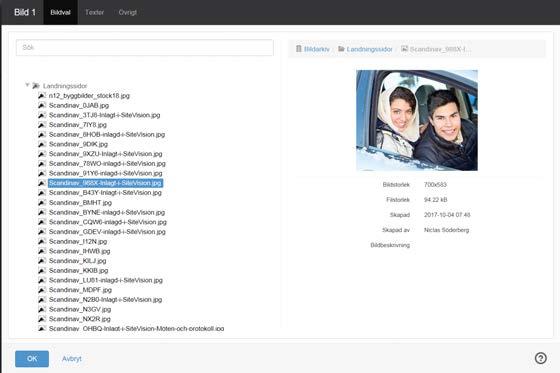Viewport: 560px width, 373px height.
Task: Select file Scandinav_I12N.jpg
Action: tap(78, 242)
